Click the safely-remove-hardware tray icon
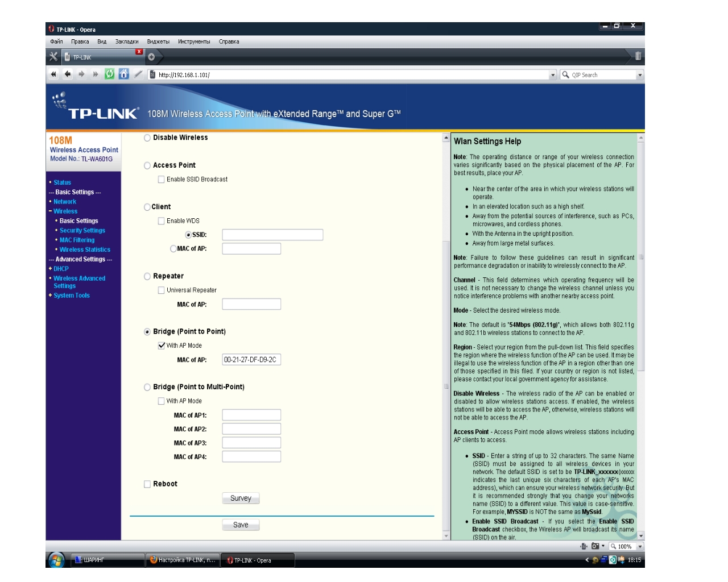This screenshot has width=728, height=582. (x=621, y=560)
